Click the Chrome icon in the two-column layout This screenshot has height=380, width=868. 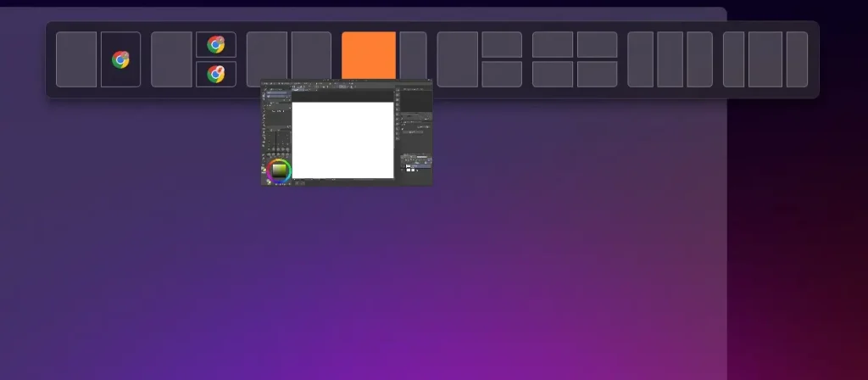point(120,59)
